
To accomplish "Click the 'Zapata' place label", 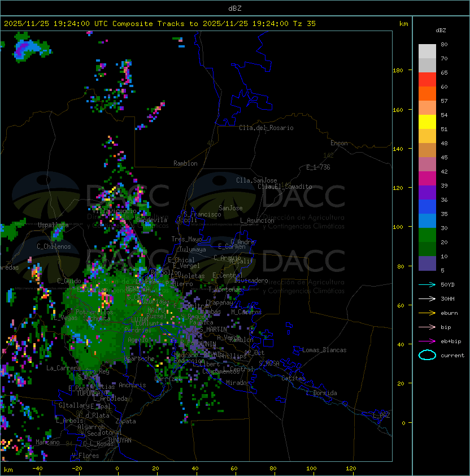I will 125,421.
